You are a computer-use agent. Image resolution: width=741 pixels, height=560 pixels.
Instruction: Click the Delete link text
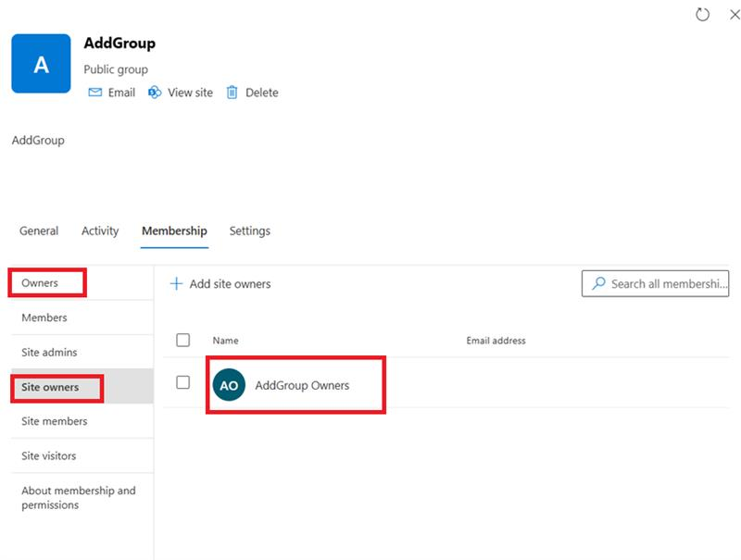tap(262, 93)
